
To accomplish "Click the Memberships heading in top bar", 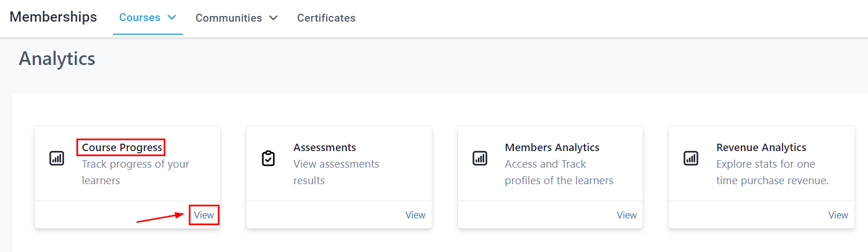I will [54, 17].
